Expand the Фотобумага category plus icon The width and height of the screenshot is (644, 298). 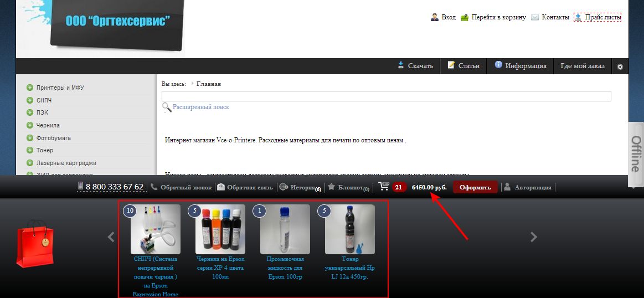point(29,138)
